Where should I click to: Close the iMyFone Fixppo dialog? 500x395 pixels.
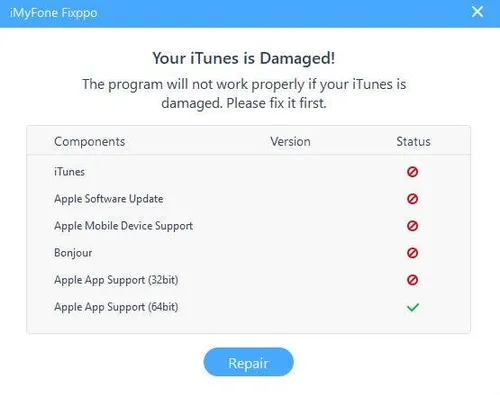point(477,12)
